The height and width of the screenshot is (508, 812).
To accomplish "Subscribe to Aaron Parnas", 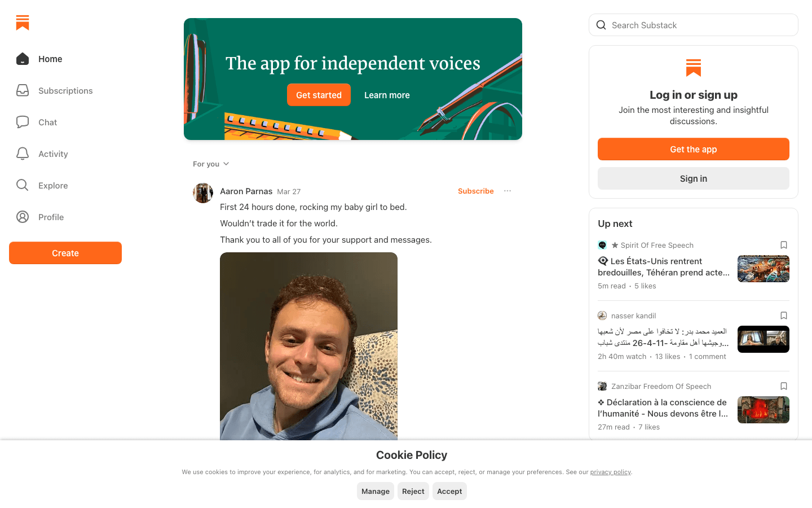I will 475,191.
